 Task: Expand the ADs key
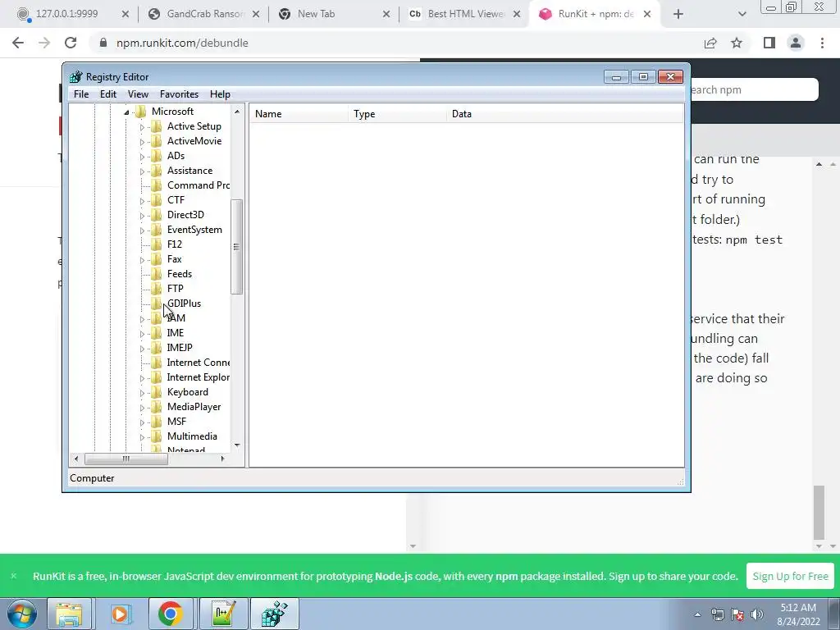click(142, 157)
